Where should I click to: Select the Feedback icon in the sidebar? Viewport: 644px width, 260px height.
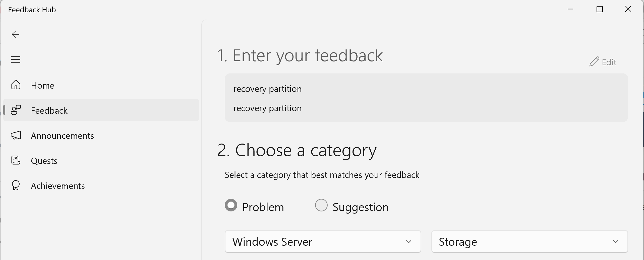[16, 110]
